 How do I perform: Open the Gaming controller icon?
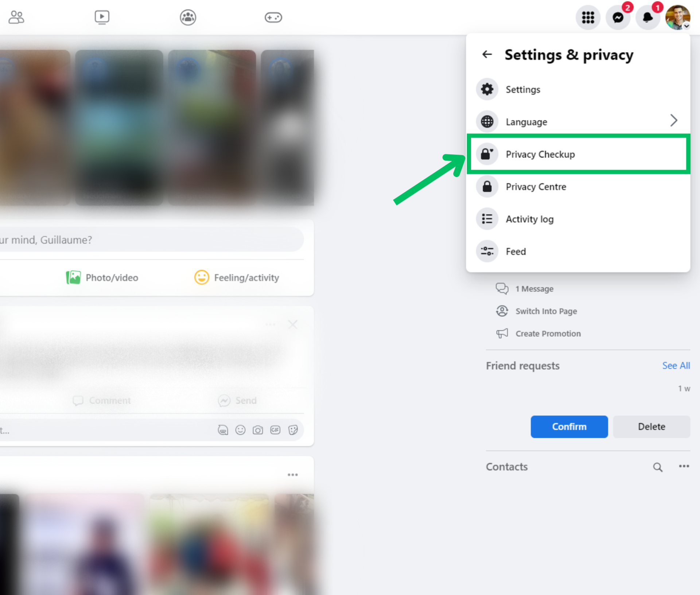(273, 17)
